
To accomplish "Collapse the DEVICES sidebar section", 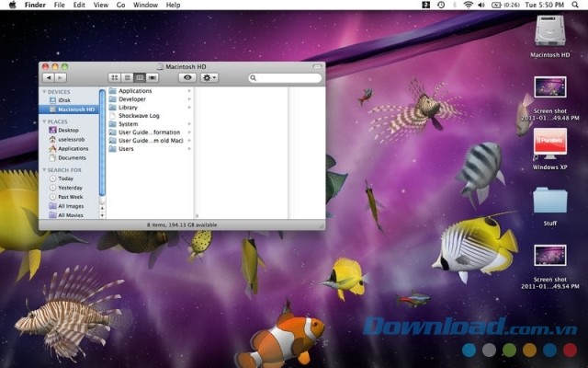I will (x=44, y=92).
